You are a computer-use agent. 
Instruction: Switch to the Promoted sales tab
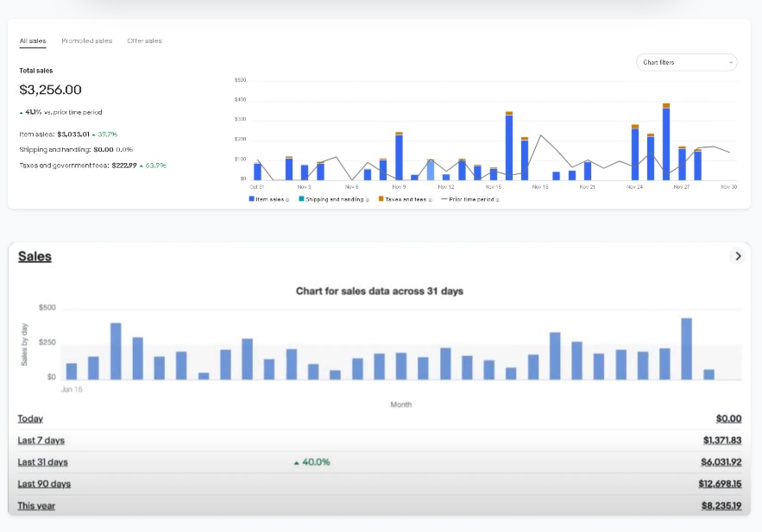click(x=86, y=41)
